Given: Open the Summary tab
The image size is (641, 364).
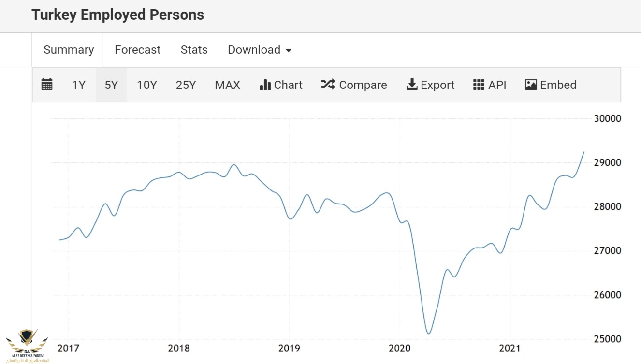Looking at the screenshot, I should (69, 50).
